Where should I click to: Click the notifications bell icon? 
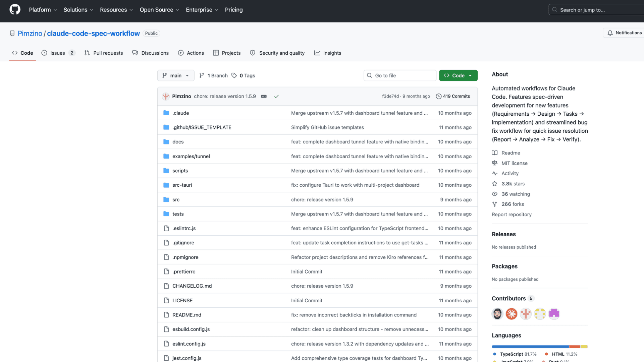610,33
